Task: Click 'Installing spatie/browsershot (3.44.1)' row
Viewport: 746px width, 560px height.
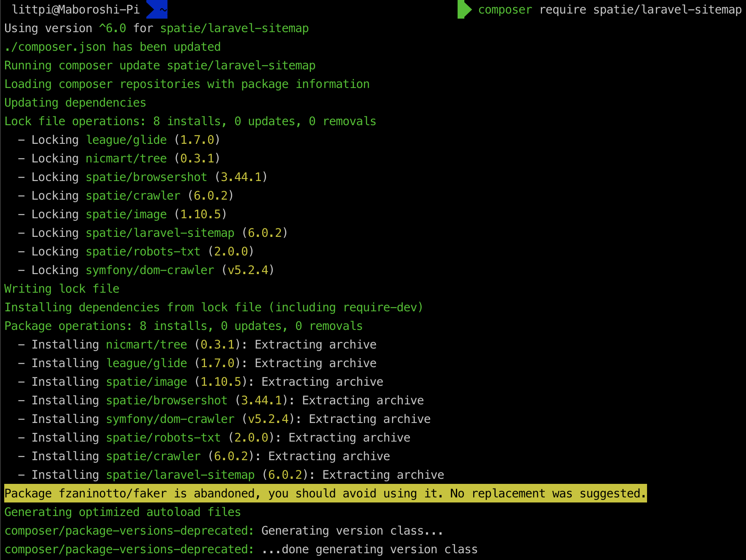Action: 221,401
